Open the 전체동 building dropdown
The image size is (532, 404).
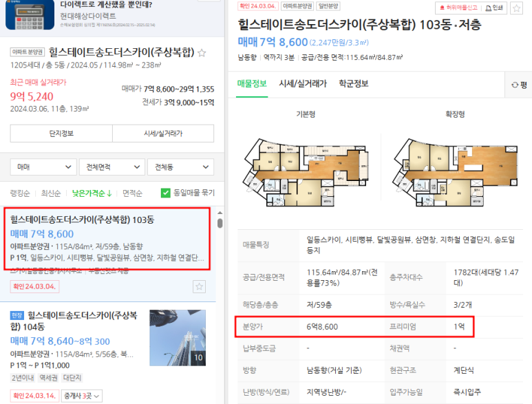(x=180, y=167)
